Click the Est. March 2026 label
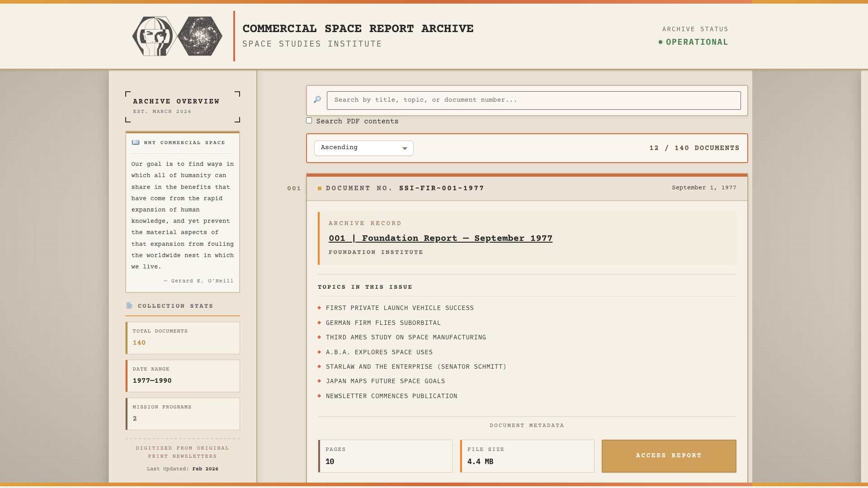 [x=162, y=112]
